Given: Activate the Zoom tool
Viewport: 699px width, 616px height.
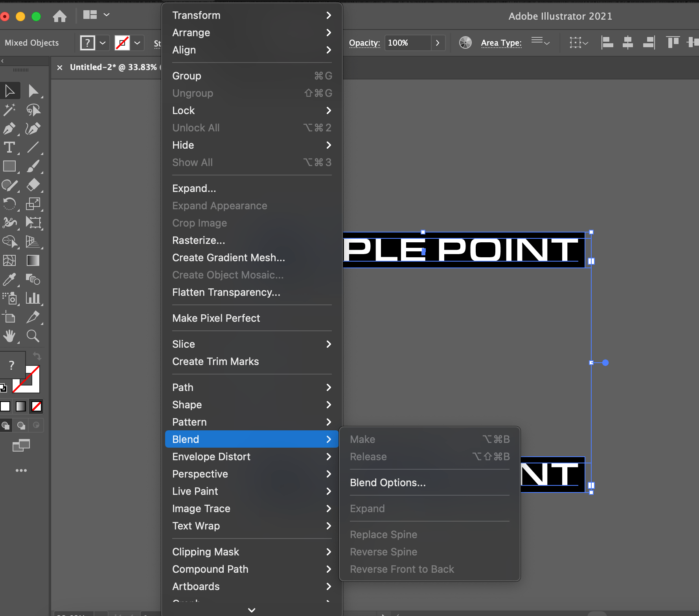Looking at the screenshot, I should point(33,336).
